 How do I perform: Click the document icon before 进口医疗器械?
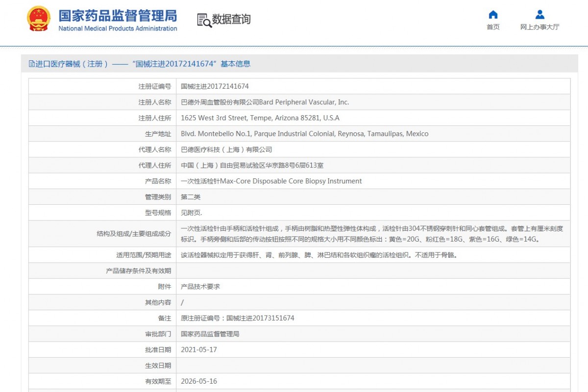(32, 64)
